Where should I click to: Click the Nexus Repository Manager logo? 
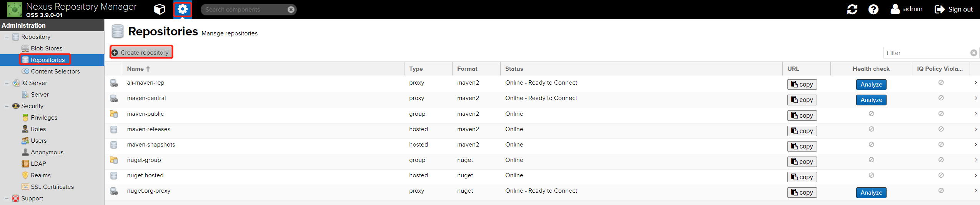coord(15,10)
